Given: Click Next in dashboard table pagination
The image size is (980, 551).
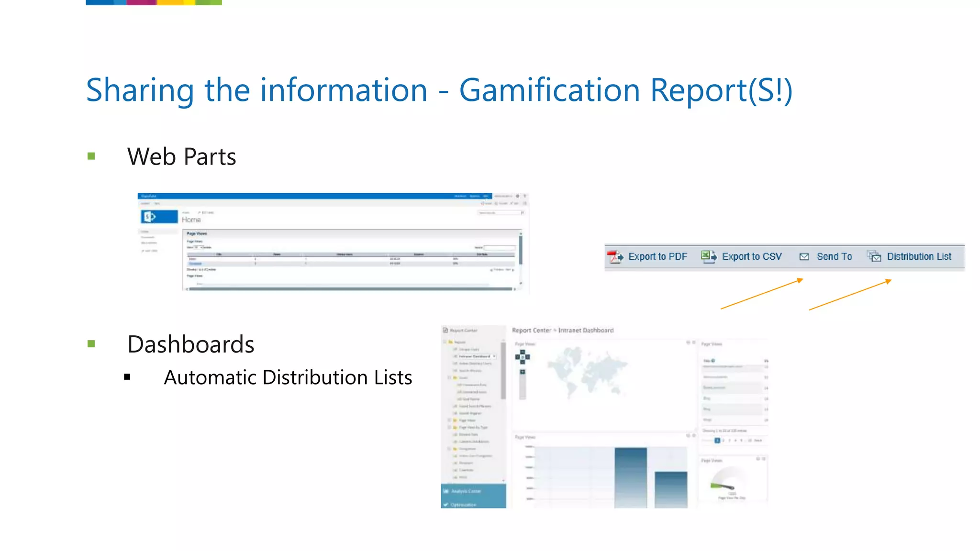Looking at the screenshot, I should 758,441.
